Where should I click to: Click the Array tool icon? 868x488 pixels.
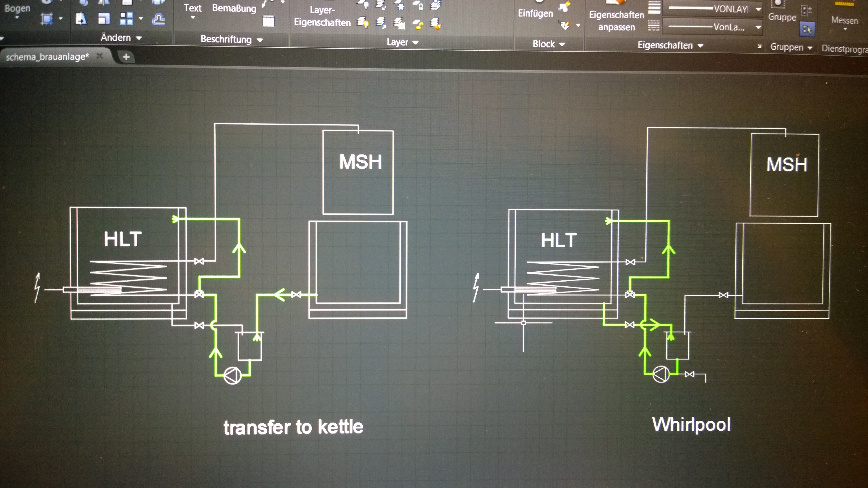(x=126, y=19)
